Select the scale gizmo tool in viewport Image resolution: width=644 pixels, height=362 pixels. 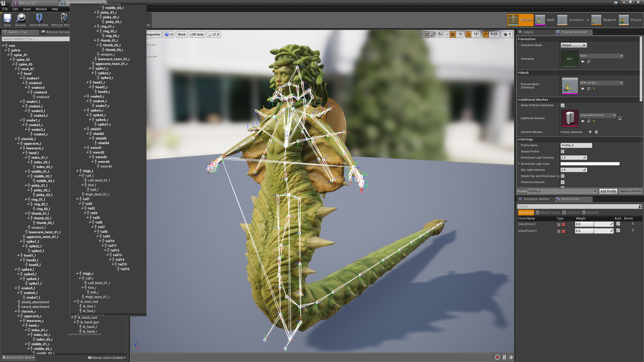pos(433,35)
